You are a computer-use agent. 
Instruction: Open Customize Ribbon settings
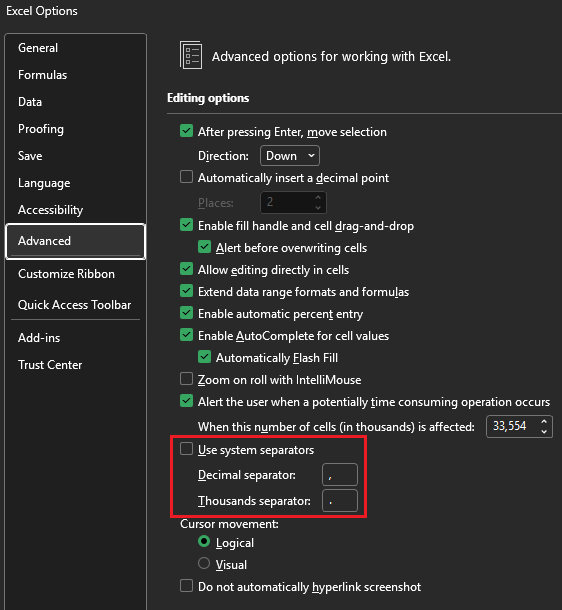pyautogui.click(x=66, y=274)
